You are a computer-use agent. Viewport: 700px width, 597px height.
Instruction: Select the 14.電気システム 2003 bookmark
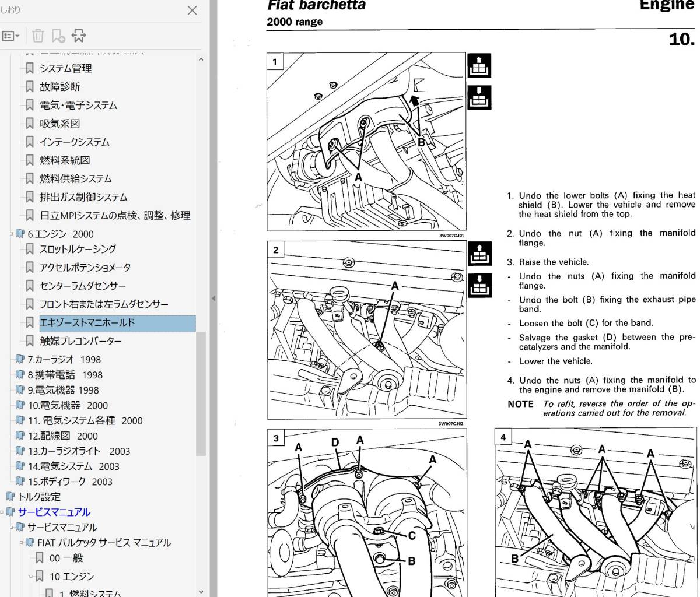[x=73, y=466]
